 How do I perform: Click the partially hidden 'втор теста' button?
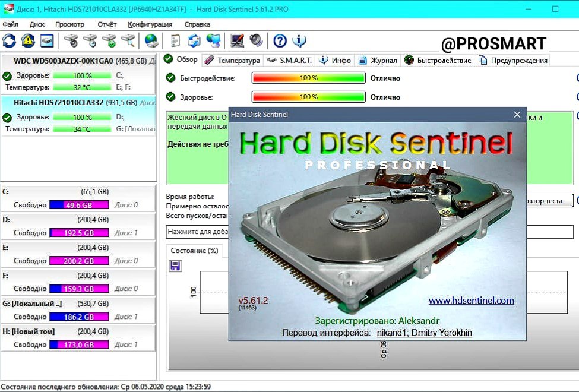549,201
